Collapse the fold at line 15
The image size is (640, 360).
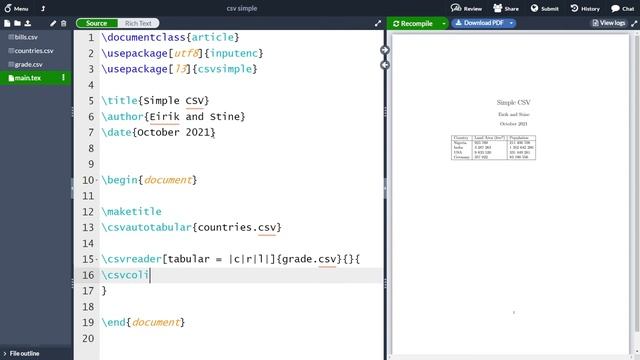pyautogui.click(x=97, y=259)
